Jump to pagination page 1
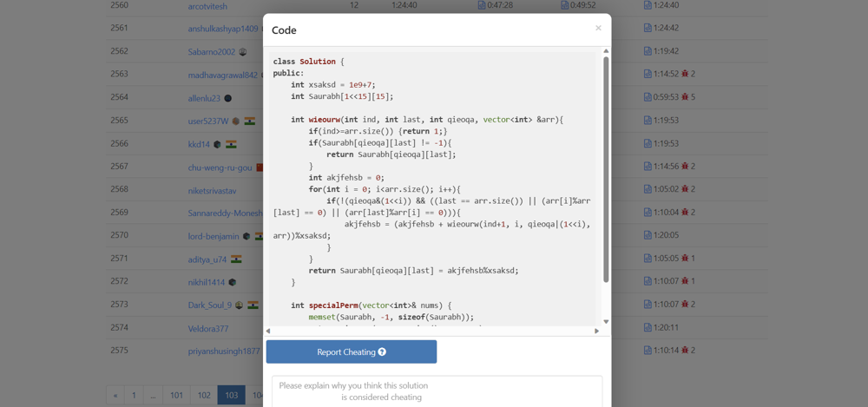The width and height of the screenshot is (868, 407). 134,395
